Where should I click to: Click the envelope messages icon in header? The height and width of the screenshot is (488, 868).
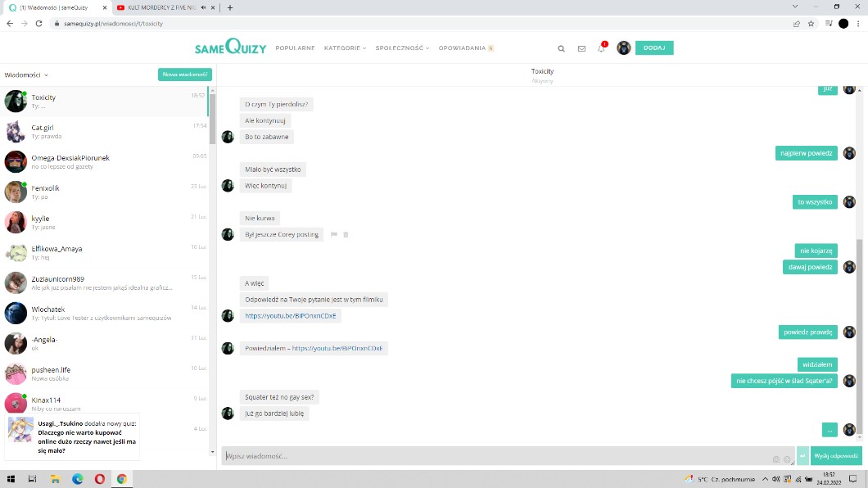[581, 48]
